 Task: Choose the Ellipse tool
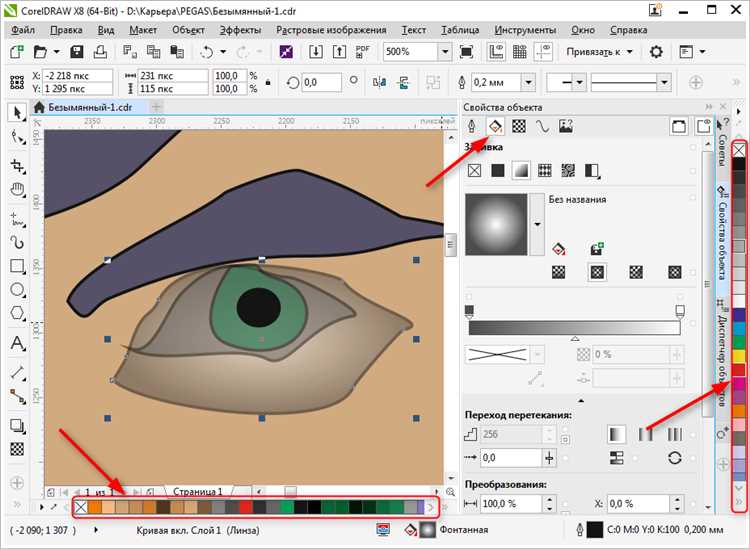pyautogui.click(x=17, y=290)
